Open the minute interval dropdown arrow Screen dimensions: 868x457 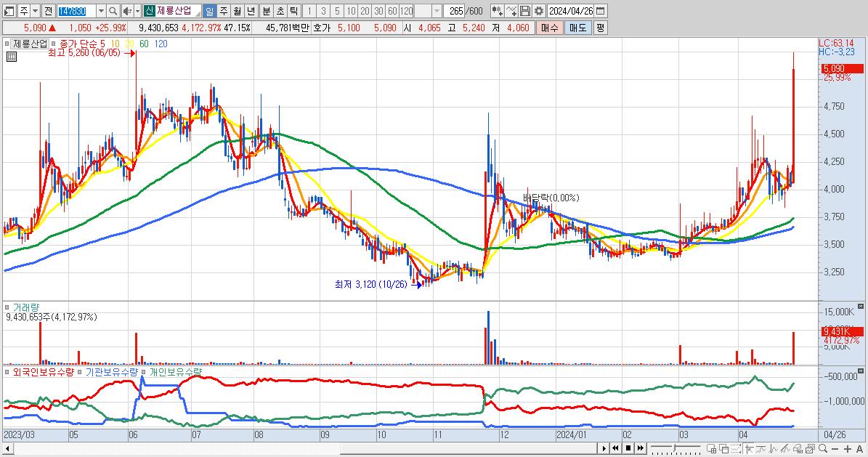437,10
